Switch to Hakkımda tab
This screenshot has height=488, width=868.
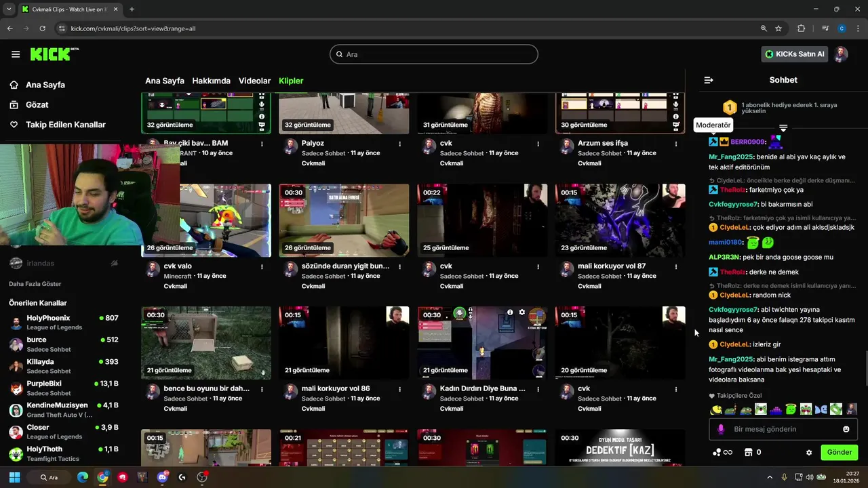point(211,81)
